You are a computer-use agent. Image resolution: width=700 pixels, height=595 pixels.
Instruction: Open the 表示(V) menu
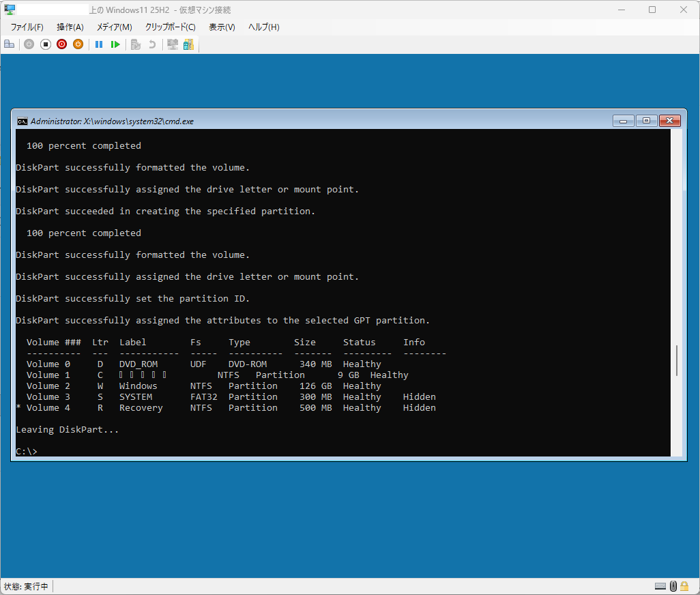point(222,27)
